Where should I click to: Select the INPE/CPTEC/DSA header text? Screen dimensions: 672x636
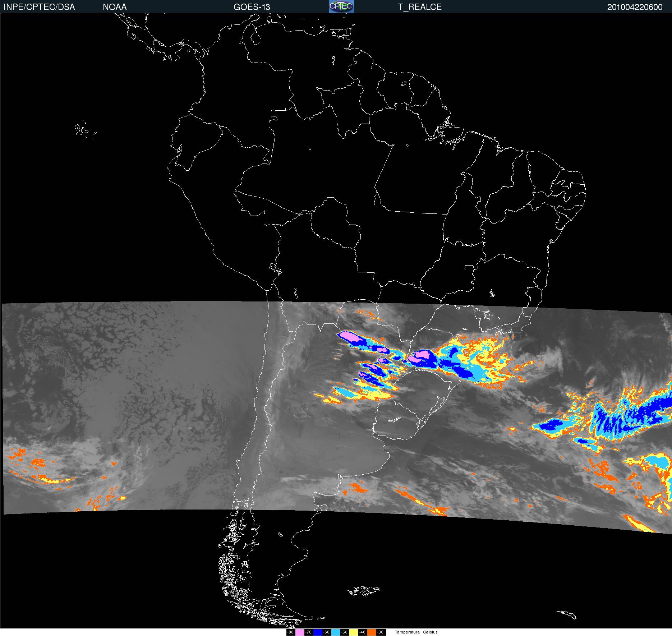click(x=39, y=7)
